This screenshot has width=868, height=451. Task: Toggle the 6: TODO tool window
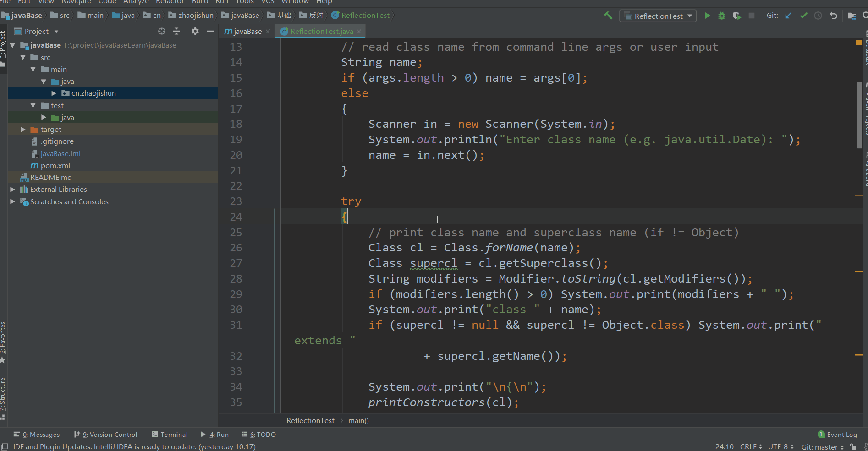[x=259, y=435]
